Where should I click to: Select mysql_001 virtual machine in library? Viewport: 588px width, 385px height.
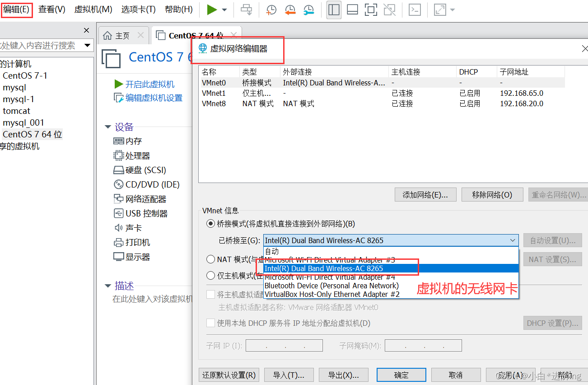tap(23, 122)
